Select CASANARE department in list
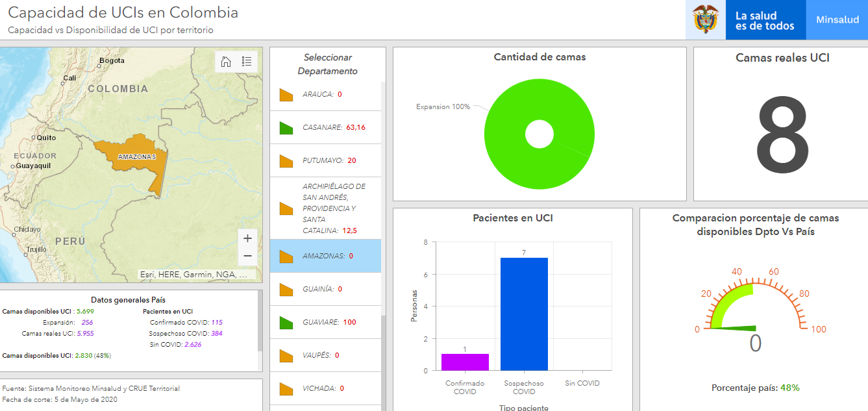The image size is (868, 411). (x=325, y=127)
